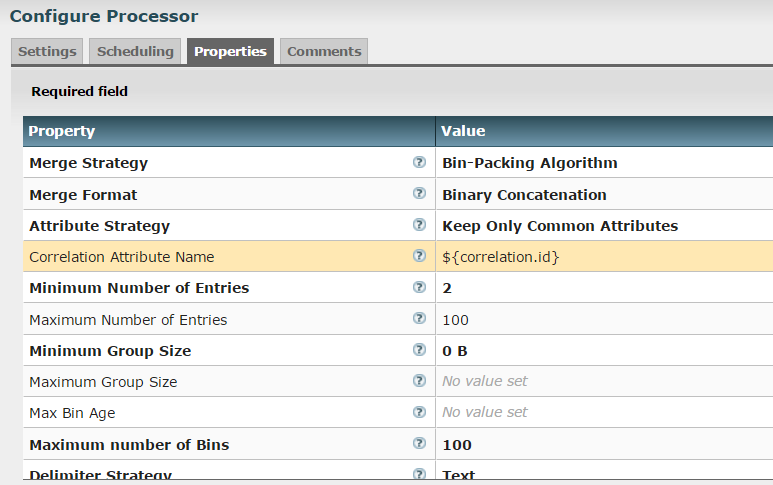Edit the ${correlation.id} value field

pyautogui.click(x=500, y=257)
